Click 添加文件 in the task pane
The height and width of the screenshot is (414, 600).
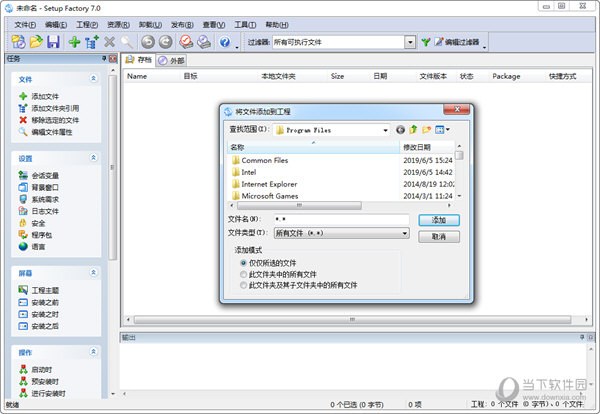coord(39,96)
